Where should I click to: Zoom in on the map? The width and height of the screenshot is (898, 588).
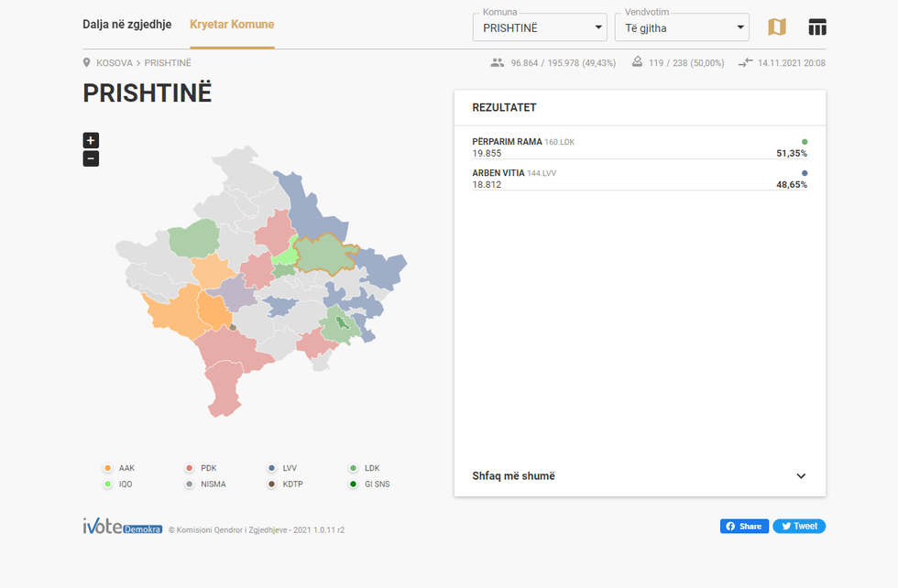pos(91,140)
